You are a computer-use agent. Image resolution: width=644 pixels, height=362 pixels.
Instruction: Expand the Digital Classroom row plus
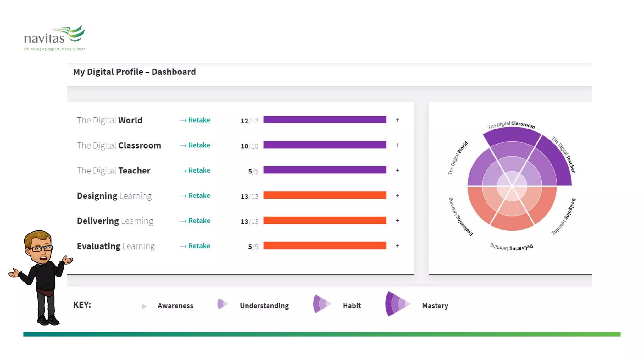397,145
